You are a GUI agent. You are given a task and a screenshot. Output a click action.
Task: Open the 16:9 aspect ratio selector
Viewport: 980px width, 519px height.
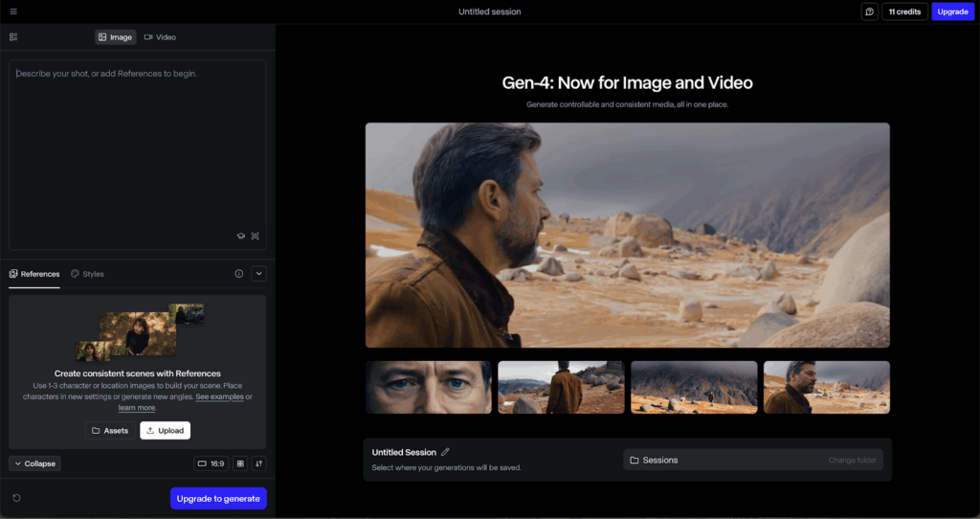(212, 463)
